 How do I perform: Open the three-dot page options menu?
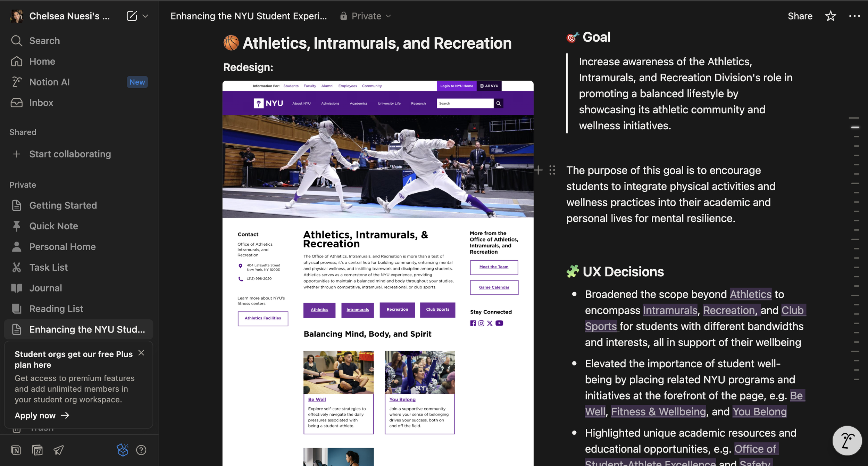(854, 16)
